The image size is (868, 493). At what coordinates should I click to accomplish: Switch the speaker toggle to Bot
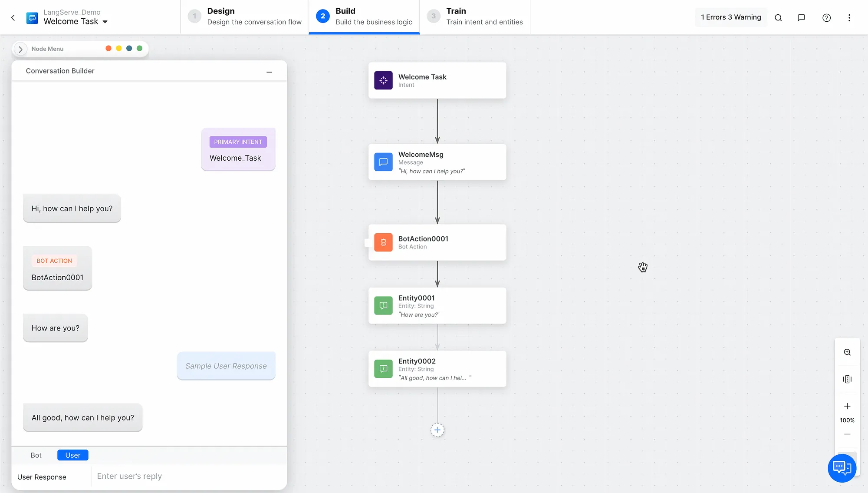(36, 455)
